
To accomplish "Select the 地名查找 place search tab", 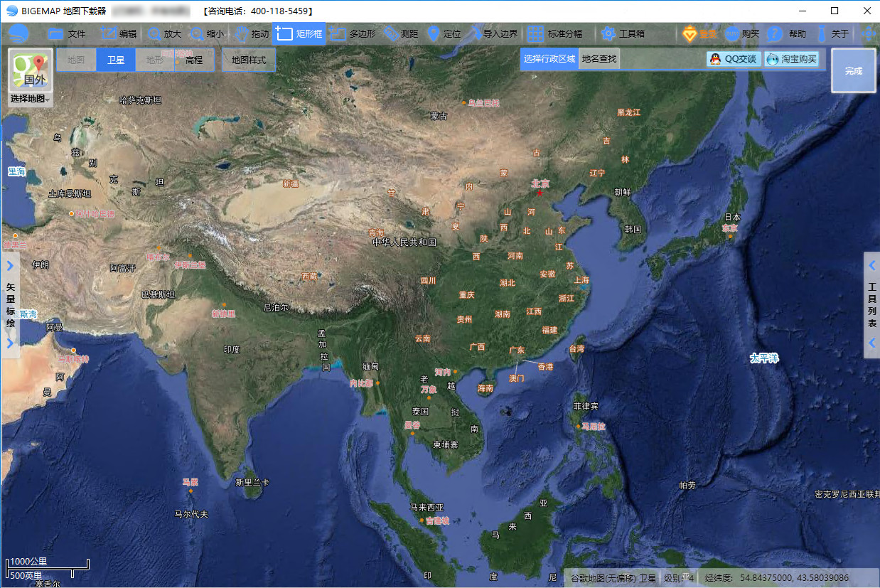I will 599,59.
